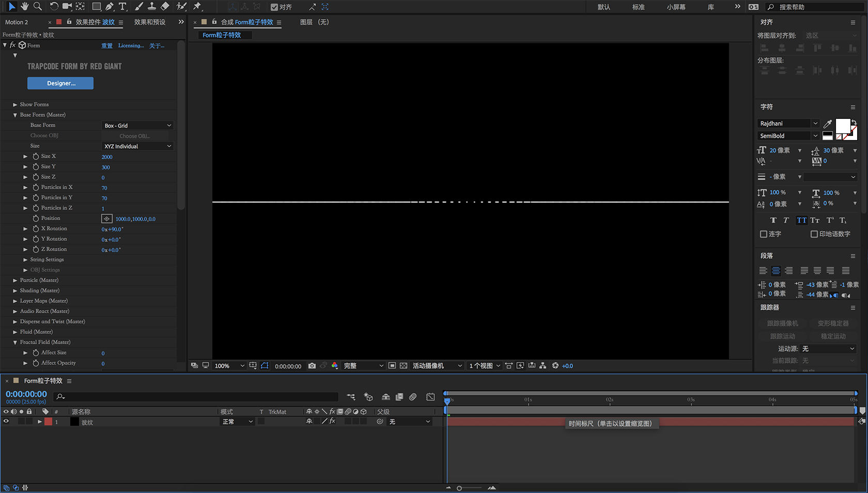868x493 pixels.
Task: Click the timeline zoom slider handle
Action: coord(459,488)
